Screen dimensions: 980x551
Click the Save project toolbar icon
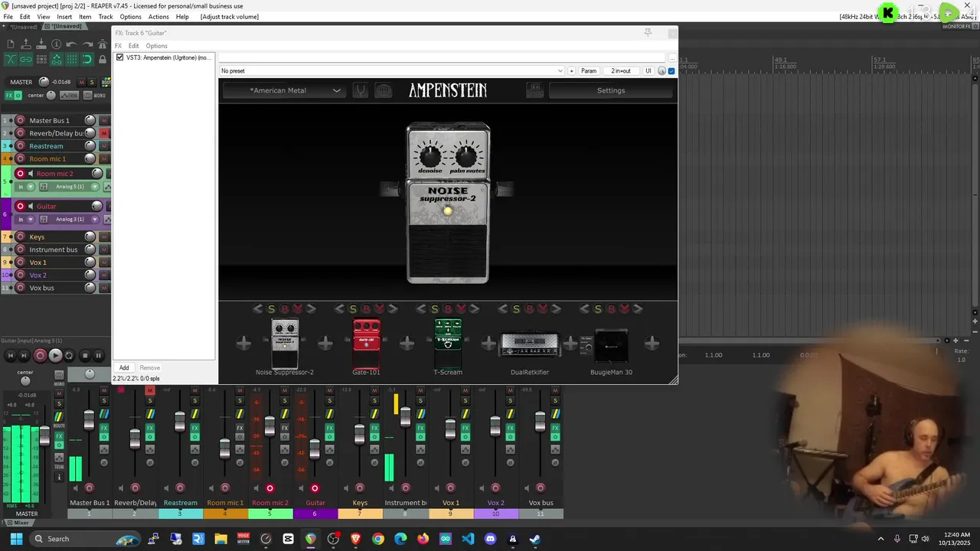[41, 44]
